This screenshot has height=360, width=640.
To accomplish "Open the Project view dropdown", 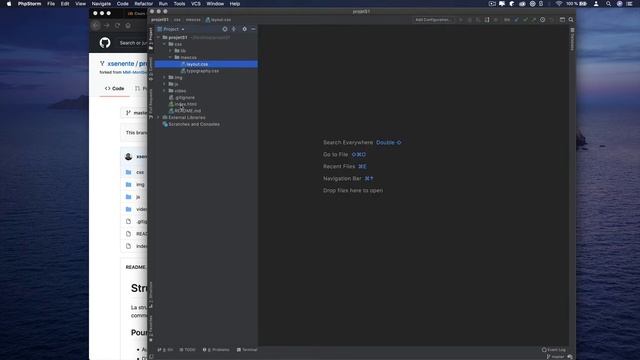I will (x=171, y=29).
